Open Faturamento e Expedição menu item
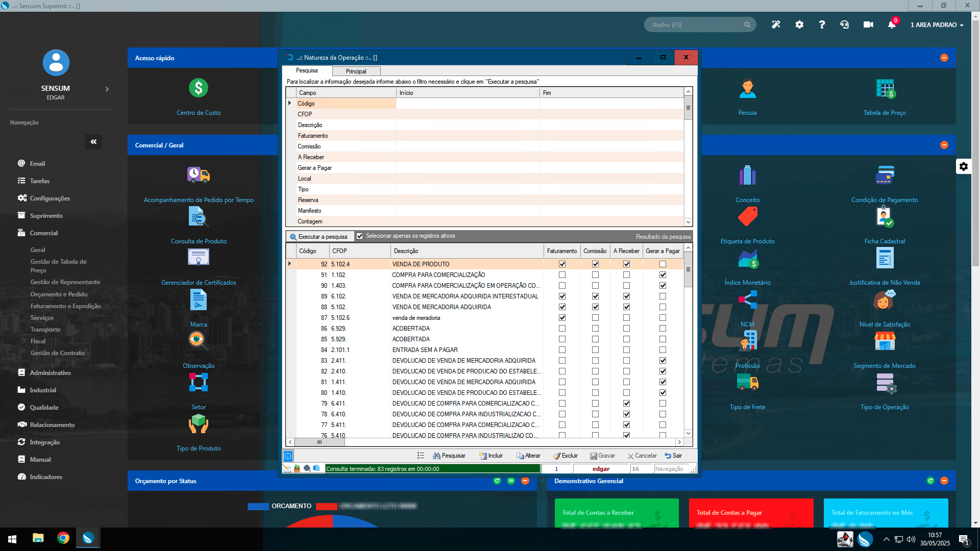Viewport: 980px width, 551px height. click(65, 306)
